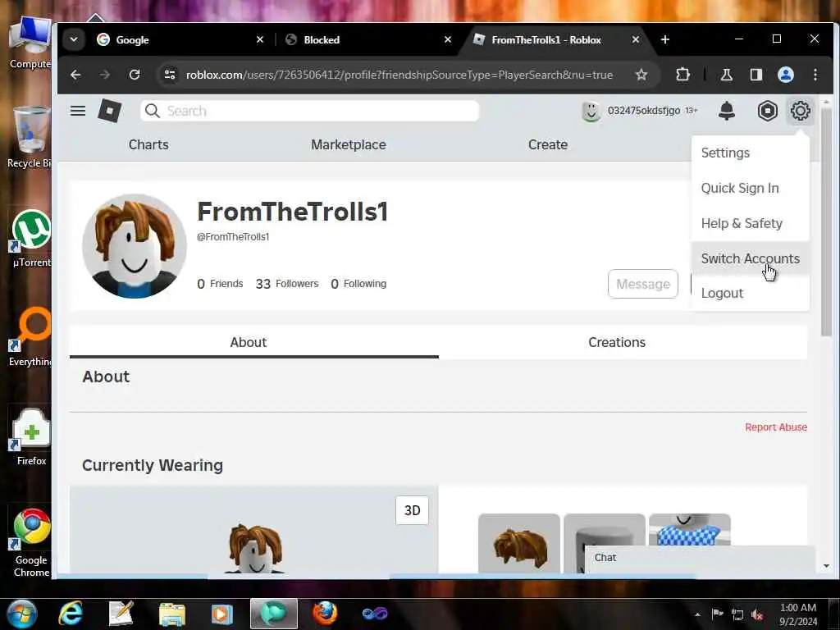Bookmark this page with the star icon
This screenshot has width=840, height=630.
[x=641, y=75]
